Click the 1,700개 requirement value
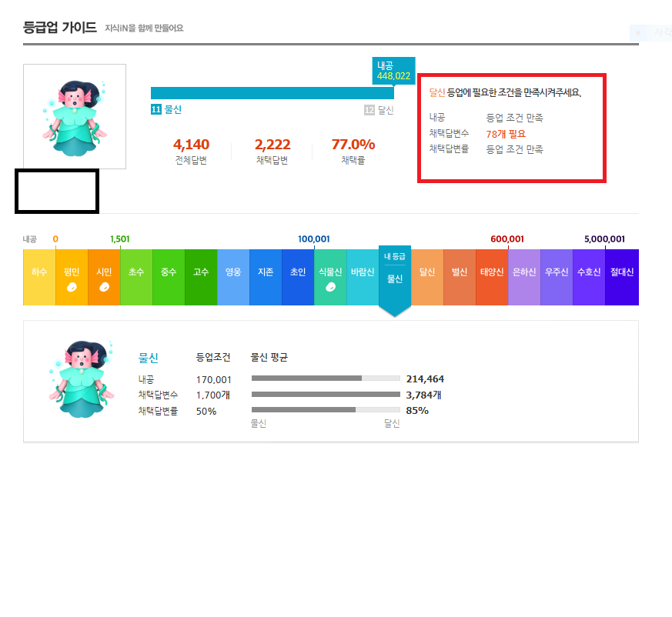The height and width of the screenshot is (617, 672). [x=213, y=395]
